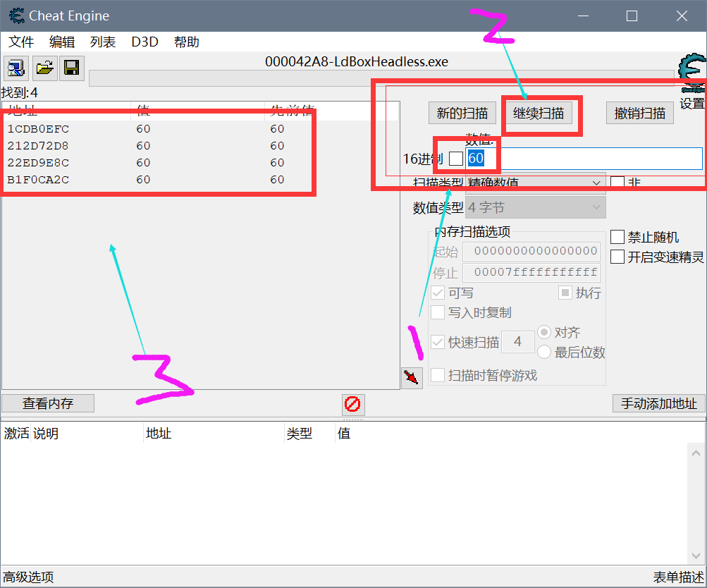The image size is (707, 588).
Task: Click the 地址 column header in address table
Action: pos(214,434)
